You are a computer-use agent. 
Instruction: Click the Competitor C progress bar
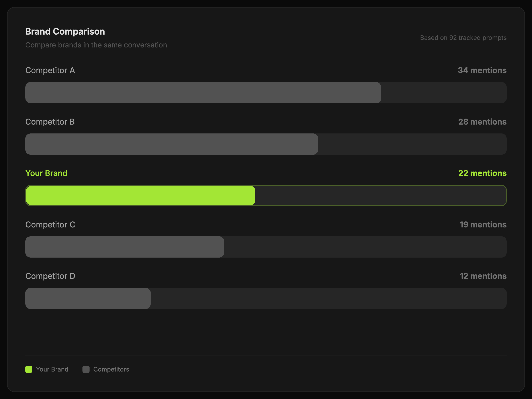(125, 247)
